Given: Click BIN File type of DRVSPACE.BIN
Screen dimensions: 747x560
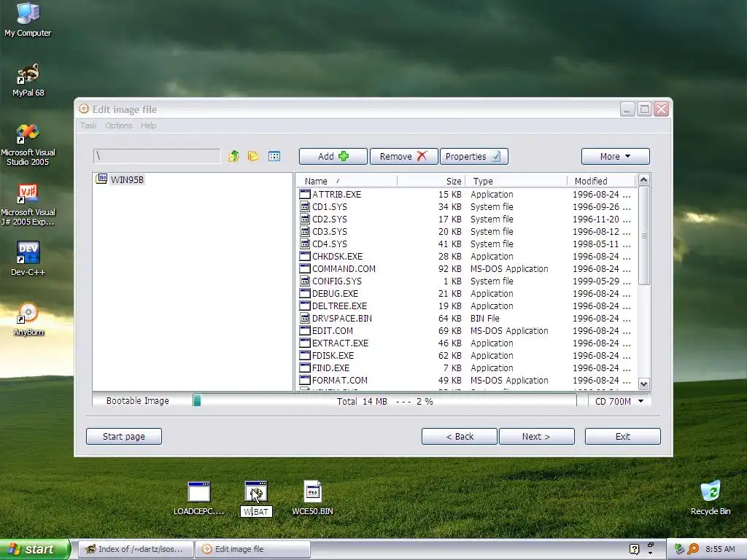Looking at the screenshot, I should 485,318.
